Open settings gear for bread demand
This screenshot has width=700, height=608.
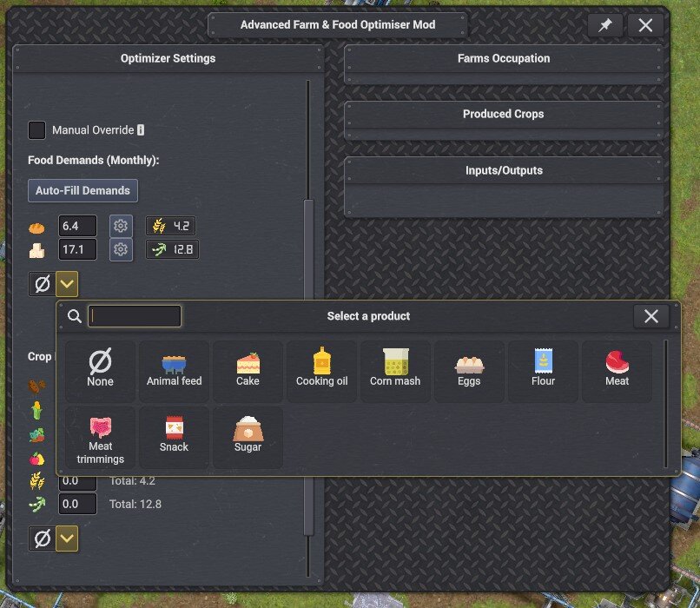tap(121, 226)
